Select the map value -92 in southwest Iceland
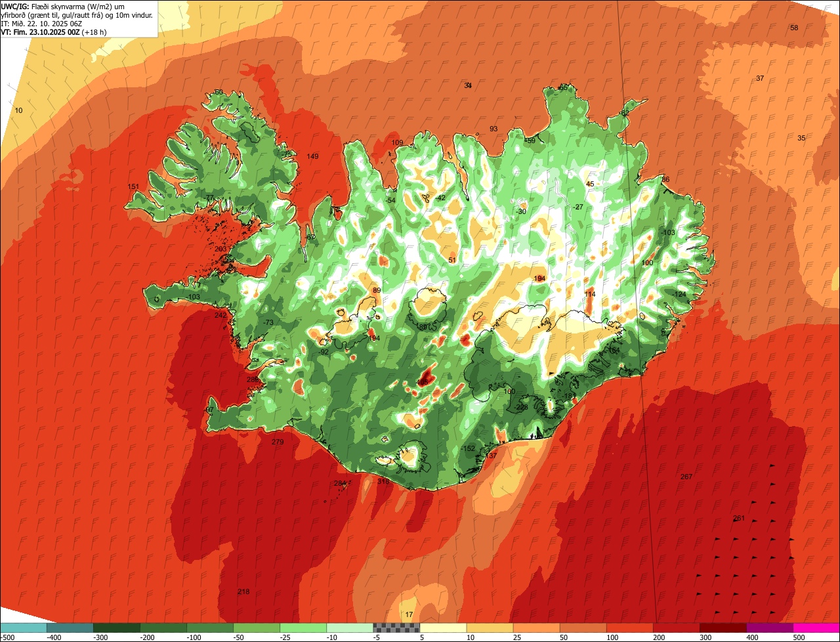The image size is (840, 642). (x=324, y=353)
